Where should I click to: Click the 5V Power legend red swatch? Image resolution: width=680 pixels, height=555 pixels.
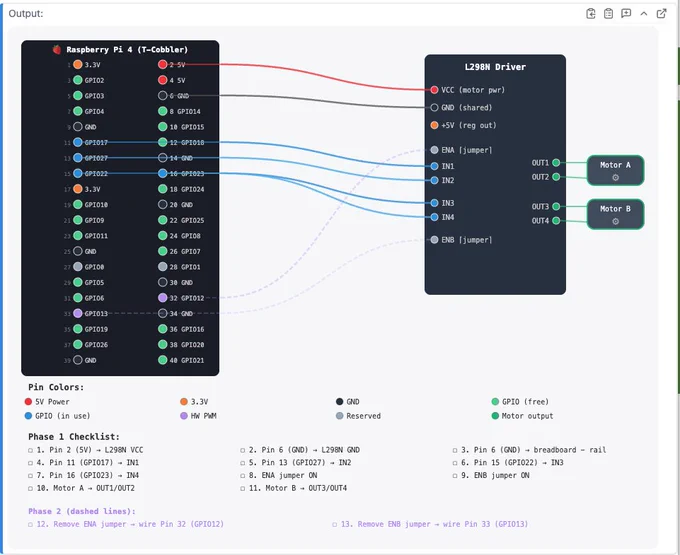coord(28,402)
